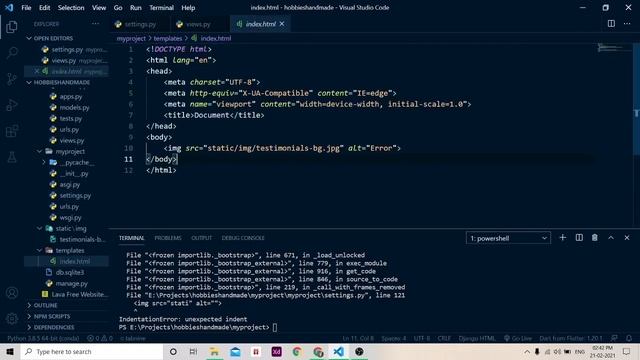Viewport: 640px width, 360px height.
Task: Open Explorer panel ellipsis menu
Action: [96, 24]
